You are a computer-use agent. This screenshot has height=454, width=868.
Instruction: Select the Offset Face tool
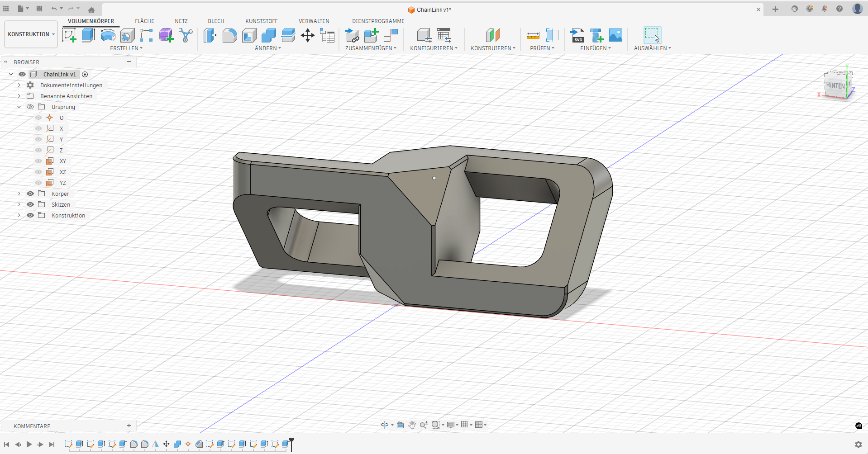pyautogui.click(x=288, y=35)
